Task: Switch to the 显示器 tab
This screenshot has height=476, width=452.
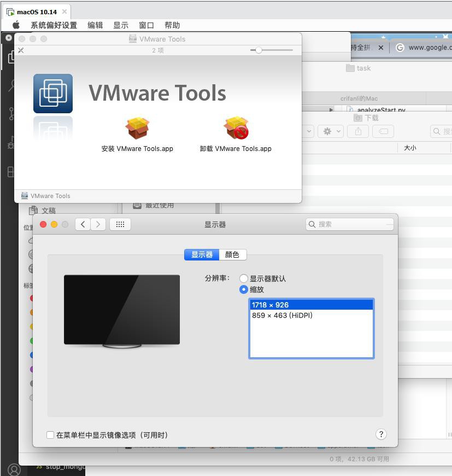Action: [x=202, y=254]
